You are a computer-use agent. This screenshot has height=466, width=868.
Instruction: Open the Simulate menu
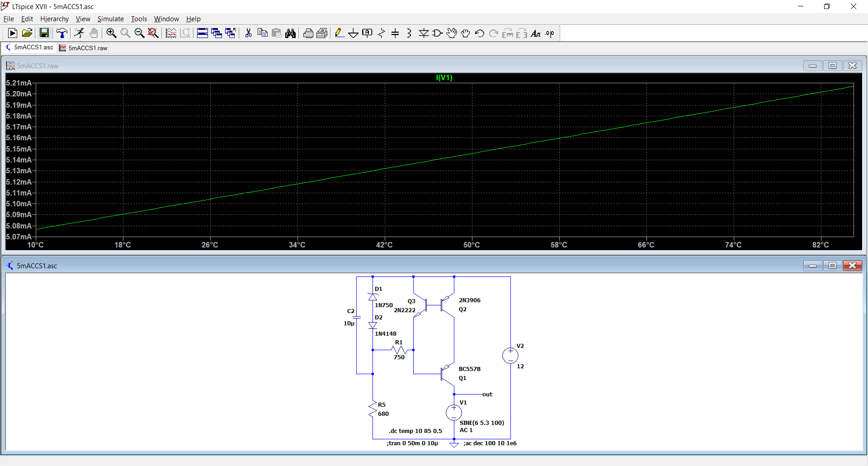(110, 19)
